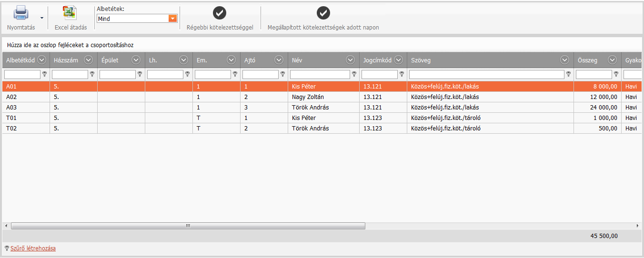
Task: Open Em. column filter dropdown
Action: (x=231, y=60)
